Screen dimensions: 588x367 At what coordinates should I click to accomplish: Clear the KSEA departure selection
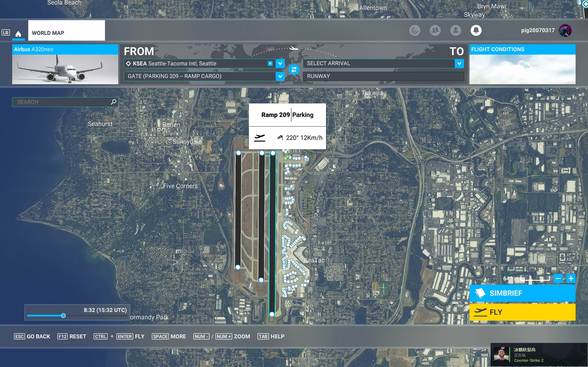(270, 64)
